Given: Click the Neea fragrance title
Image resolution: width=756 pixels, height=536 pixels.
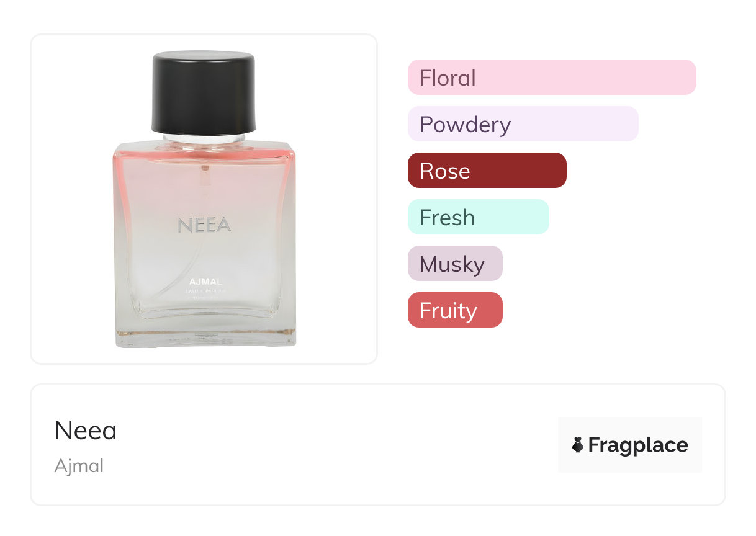Looking at the screenshot, I should click(x=86, y=431).
